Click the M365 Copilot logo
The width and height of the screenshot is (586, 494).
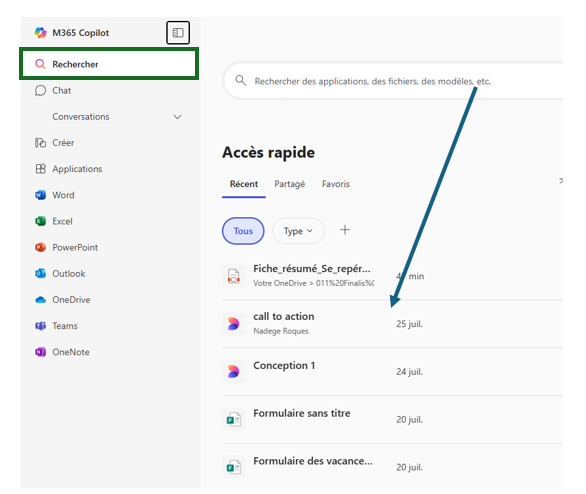tap(41, 33)
